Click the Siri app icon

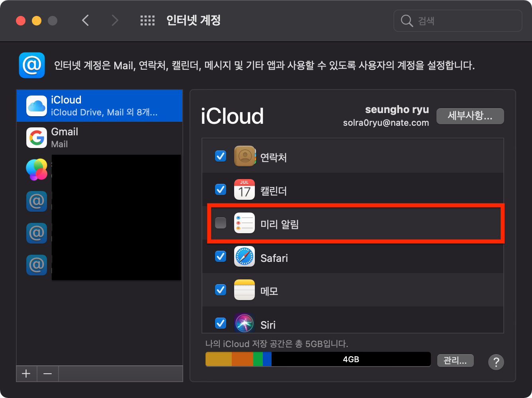pos(244,323)
